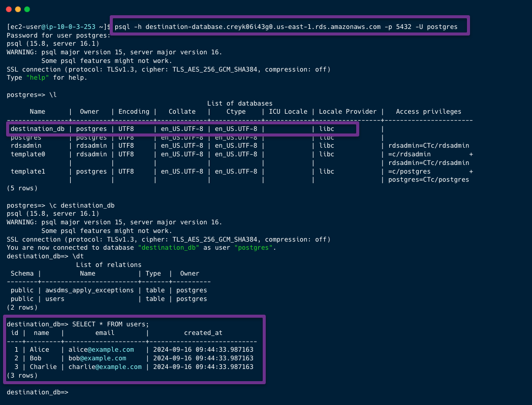Click the 'SELECT * FROM users;' query
This screenshot has width=532, height=405.
click(111, 324)
